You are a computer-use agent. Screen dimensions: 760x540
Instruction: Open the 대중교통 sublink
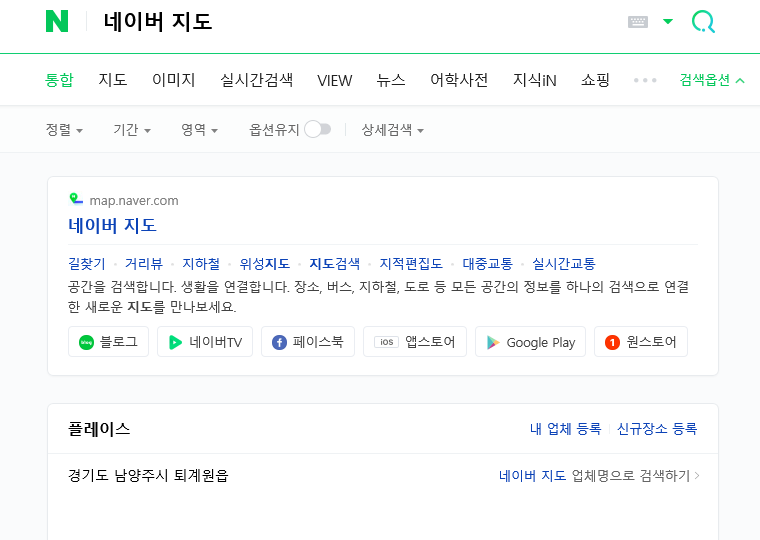(488, 264)
